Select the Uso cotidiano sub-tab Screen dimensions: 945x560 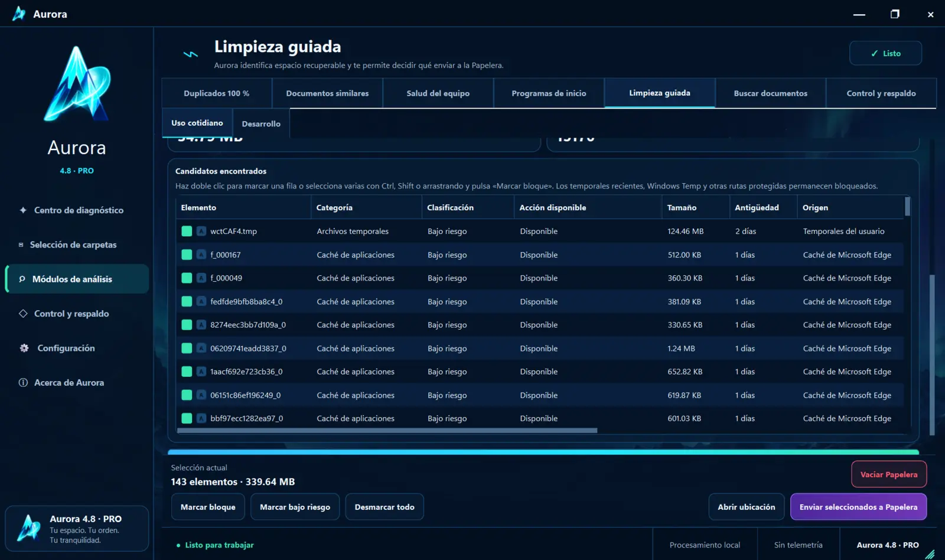click(197, 123)
